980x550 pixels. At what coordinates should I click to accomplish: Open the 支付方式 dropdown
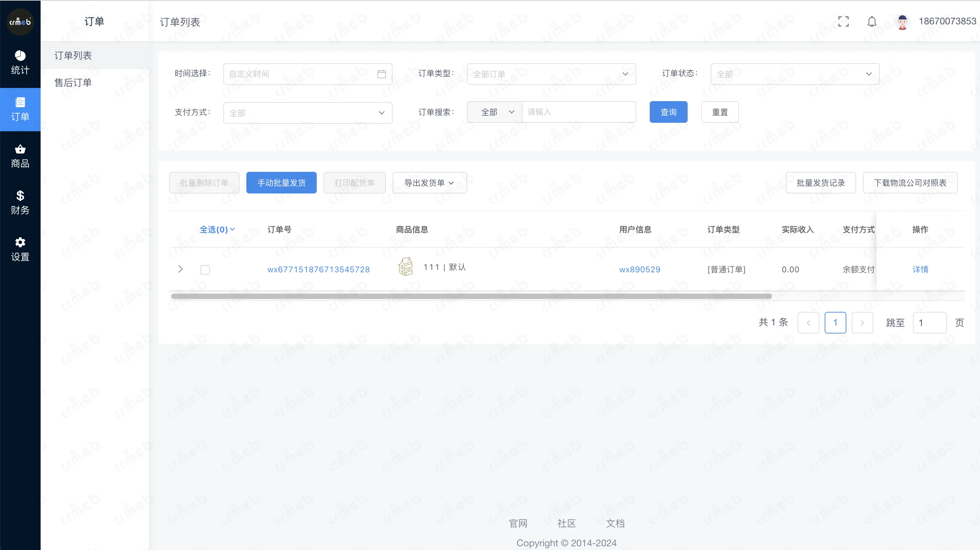(308, 113)
